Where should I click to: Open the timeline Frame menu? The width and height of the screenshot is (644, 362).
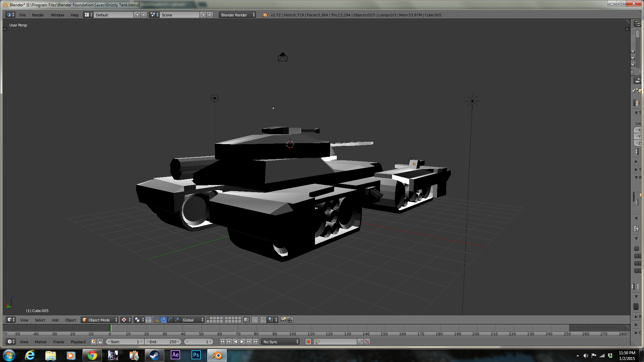pos(59,342)
